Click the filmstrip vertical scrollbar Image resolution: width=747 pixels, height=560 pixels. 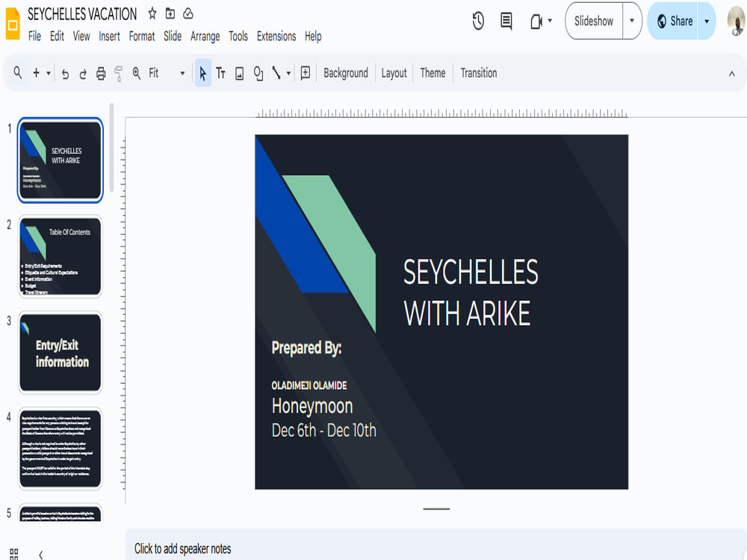111,148
